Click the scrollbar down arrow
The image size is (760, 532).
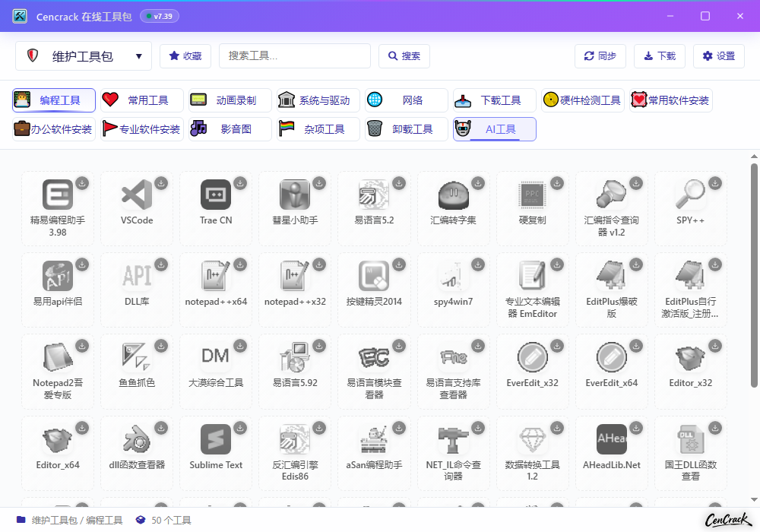[754, 499]
